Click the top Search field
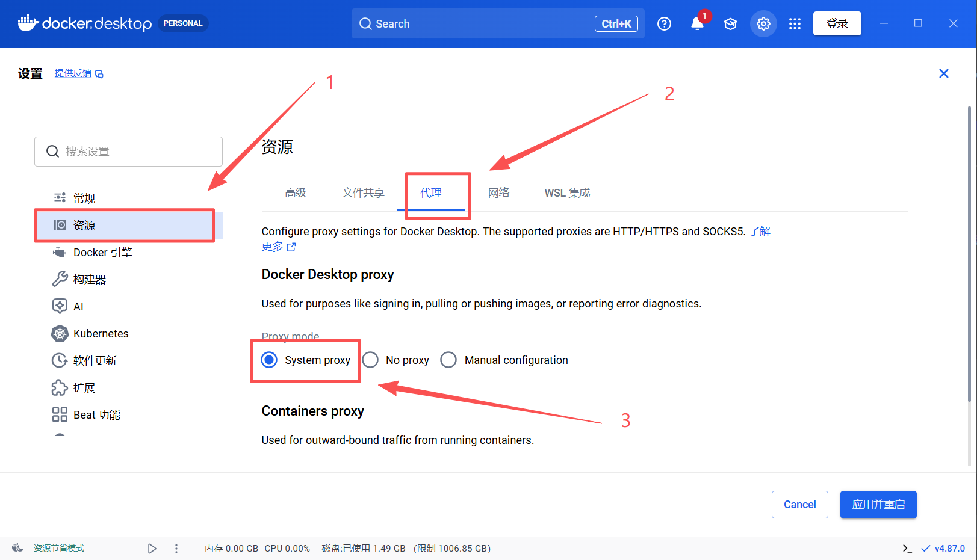The image size is (977, 560). click(498, 23)
